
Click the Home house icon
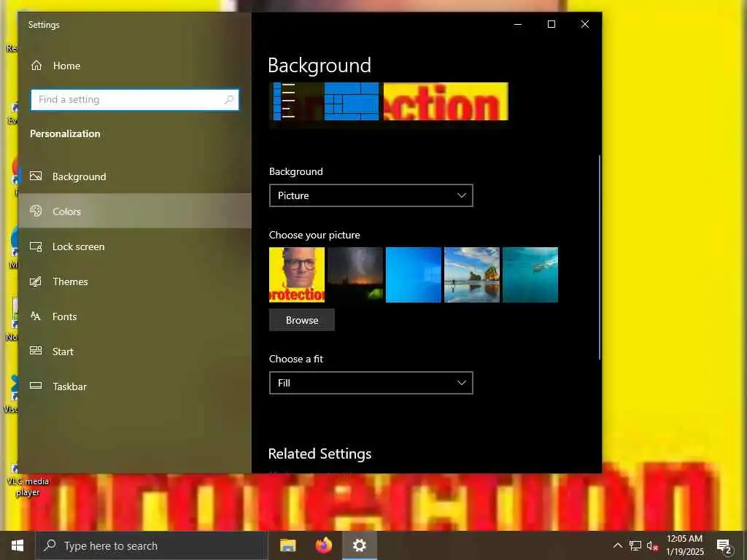pos(36,65)
